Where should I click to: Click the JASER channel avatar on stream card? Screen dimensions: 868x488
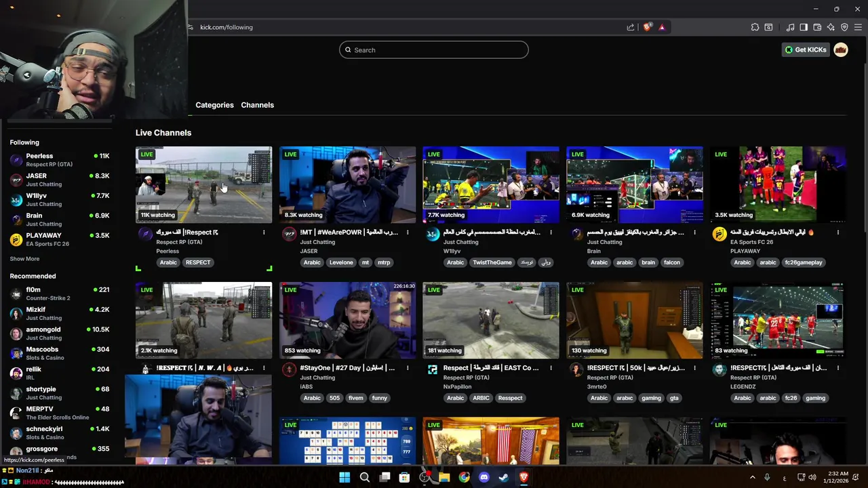click(290, 234)
